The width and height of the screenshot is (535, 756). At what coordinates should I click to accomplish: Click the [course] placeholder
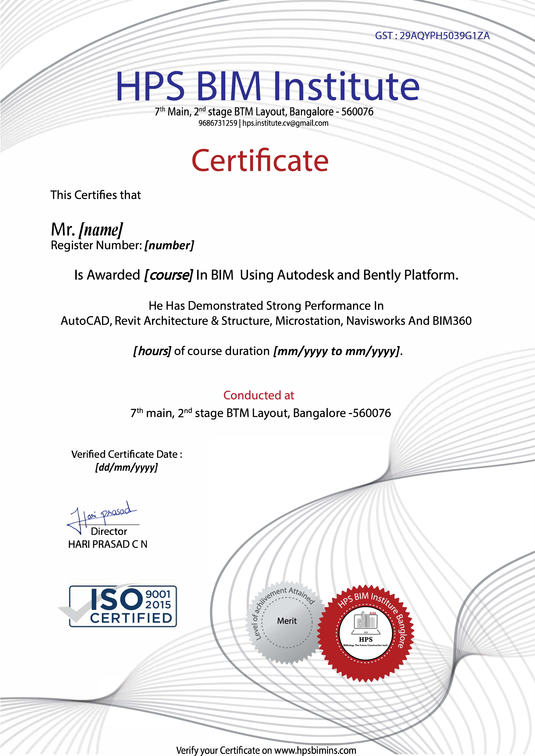(168, 275)
